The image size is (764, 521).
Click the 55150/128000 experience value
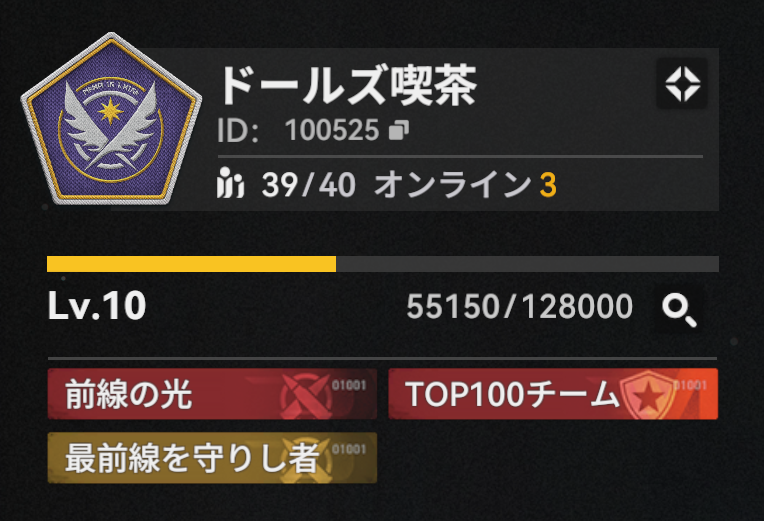pyautogui.click(x=519, y=307)
